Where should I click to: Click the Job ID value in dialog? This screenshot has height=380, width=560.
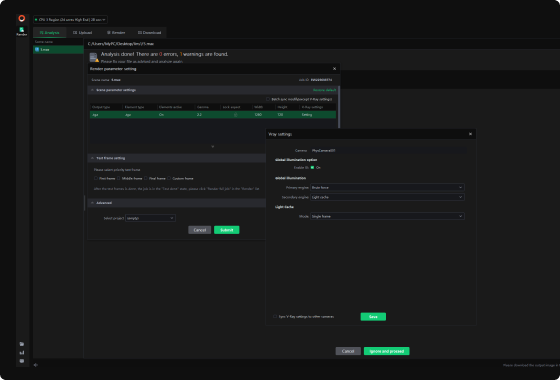click(x=321, y=80)
